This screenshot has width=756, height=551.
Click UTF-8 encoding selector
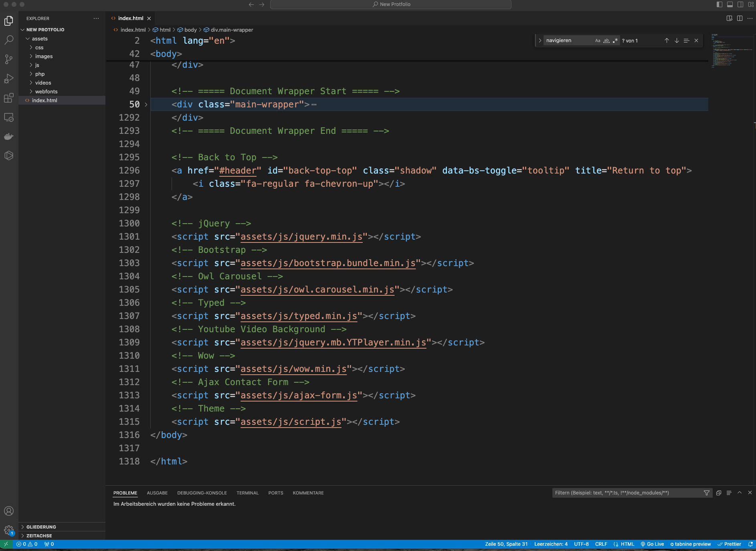coord(581,544)
